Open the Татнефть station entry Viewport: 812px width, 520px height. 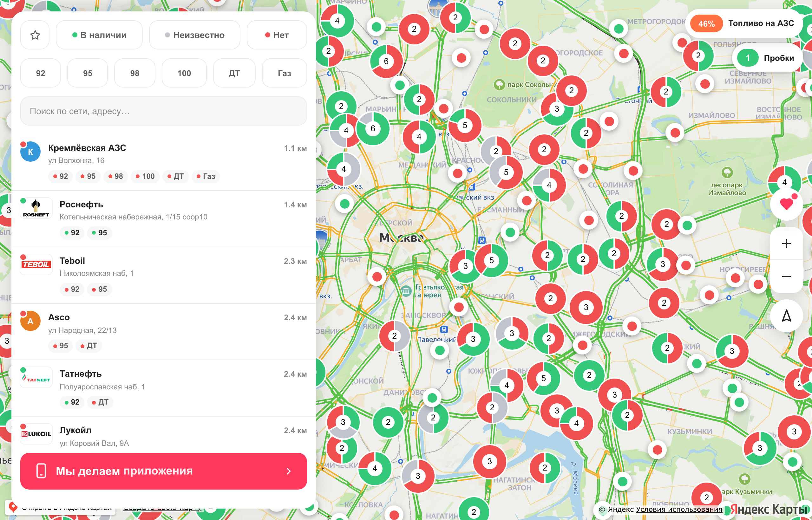163,388
